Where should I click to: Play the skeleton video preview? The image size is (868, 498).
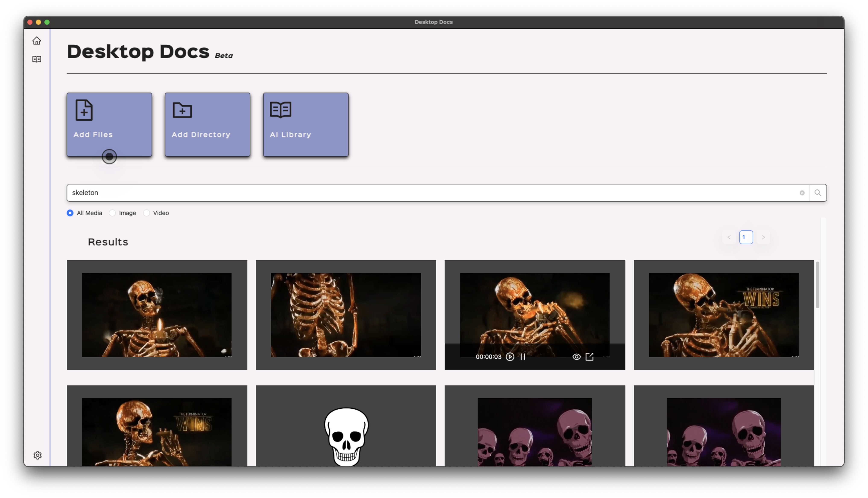point(510,357)
